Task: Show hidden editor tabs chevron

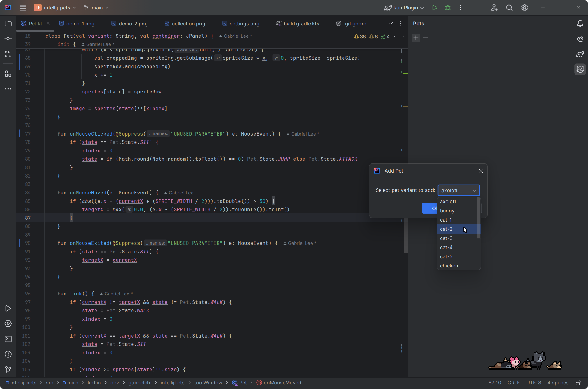Action: 390,24
